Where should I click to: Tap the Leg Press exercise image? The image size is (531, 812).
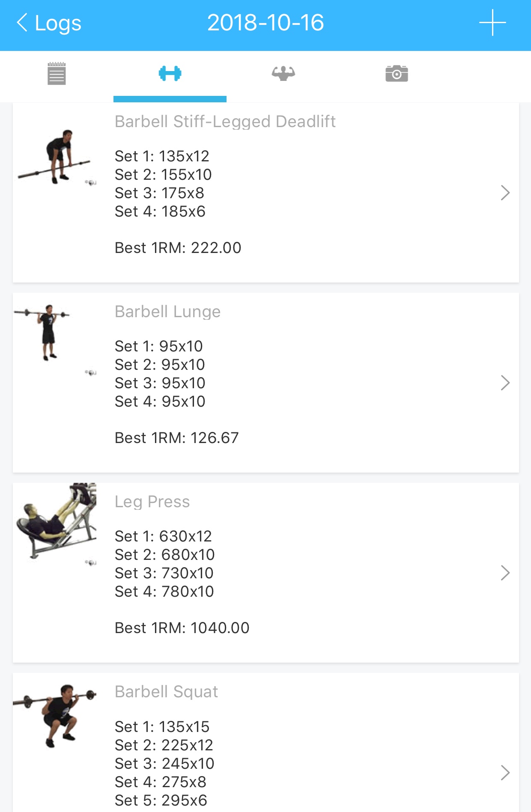pyautogui.click(x=56, y=521)
